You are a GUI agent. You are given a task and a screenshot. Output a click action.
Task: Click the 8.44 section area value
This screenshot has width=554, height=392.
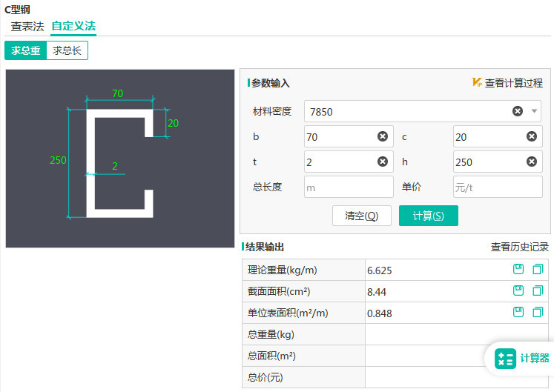coord(377,292)
